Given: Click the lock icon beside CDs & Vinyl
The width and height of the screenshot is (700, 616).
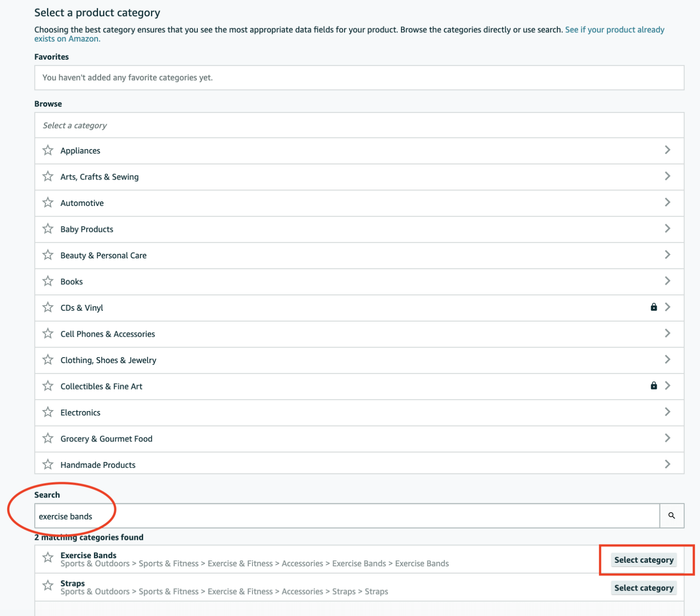Looking at the screenshot, I should [x=654, y=307].
